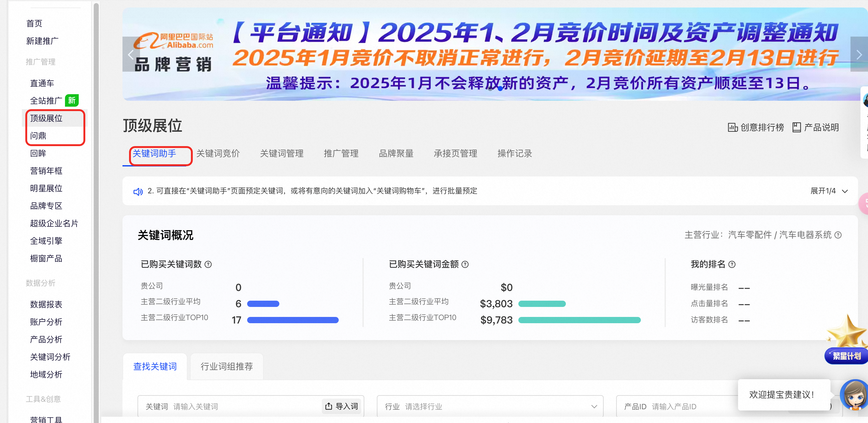Viewport: 868px width, 423px height.
Task: Click help icon next to 已购买关键词金额
Action: click(x=465, y=264)
